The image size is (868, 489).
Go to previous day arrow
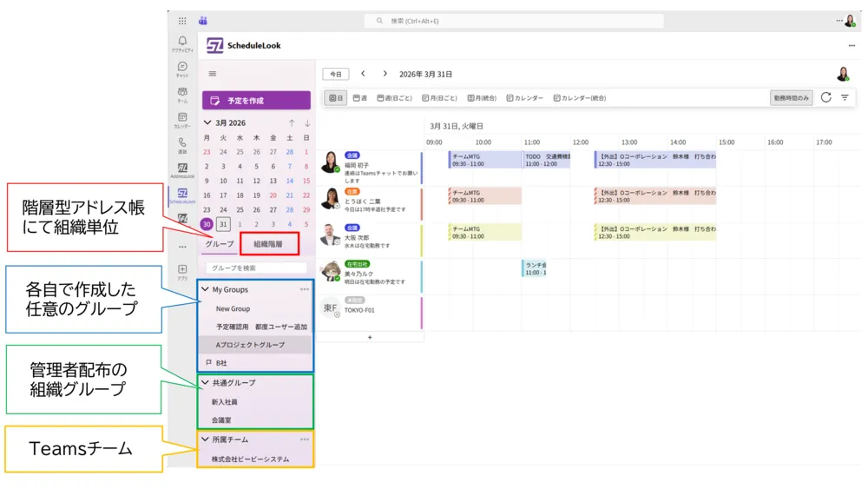coord(363,74)
